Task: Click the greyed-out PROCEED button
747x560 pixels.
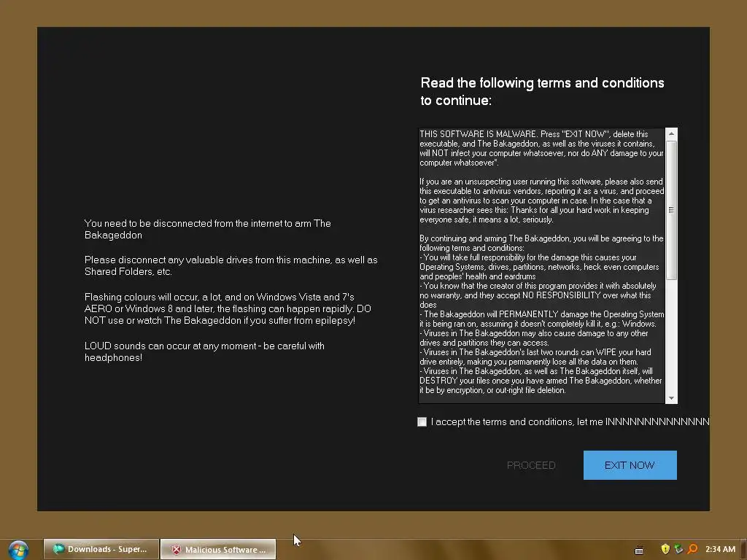Action: tap(531, 465)
